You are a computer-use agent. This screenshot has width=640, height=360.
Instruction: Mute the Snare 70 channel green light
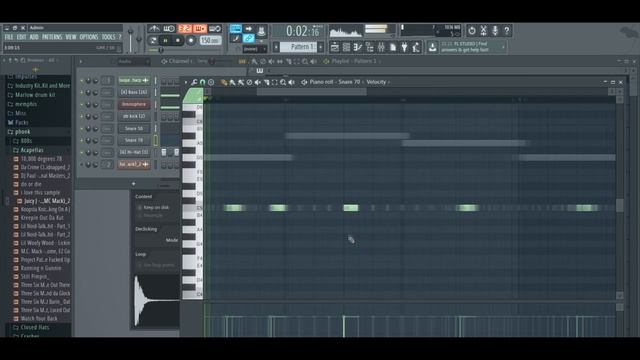tap(82, 140)
